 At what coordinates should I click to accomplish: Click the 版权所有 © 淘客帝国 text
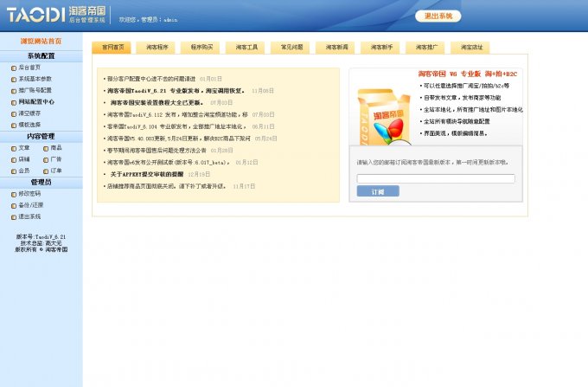coord(42,249)
